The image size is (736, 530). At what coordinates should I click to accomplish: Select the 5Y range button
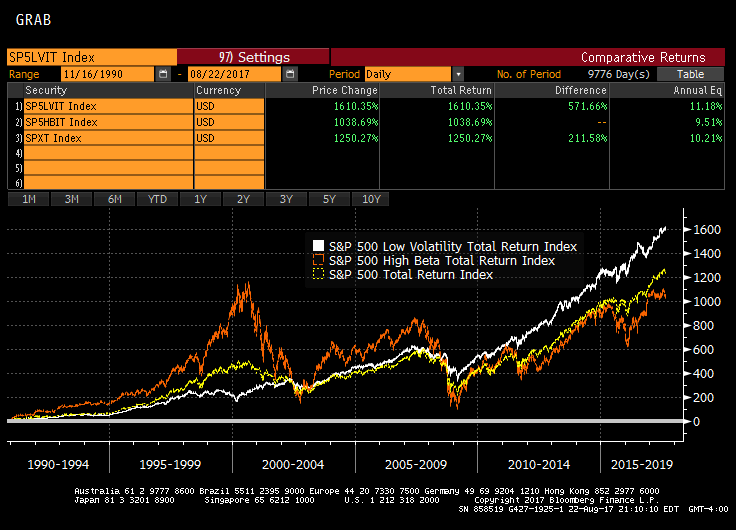[x=329, y=199]
